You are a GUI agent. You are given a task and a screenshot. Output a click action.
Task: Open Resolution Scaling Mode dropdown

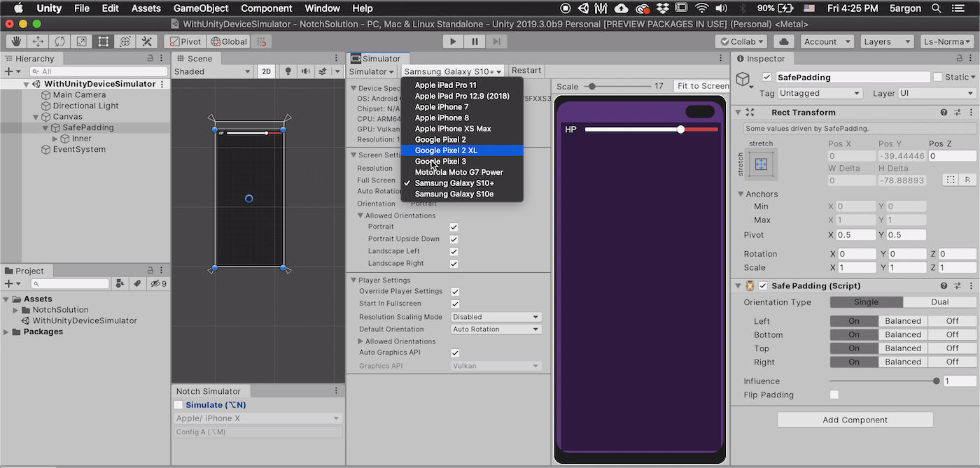496,317
